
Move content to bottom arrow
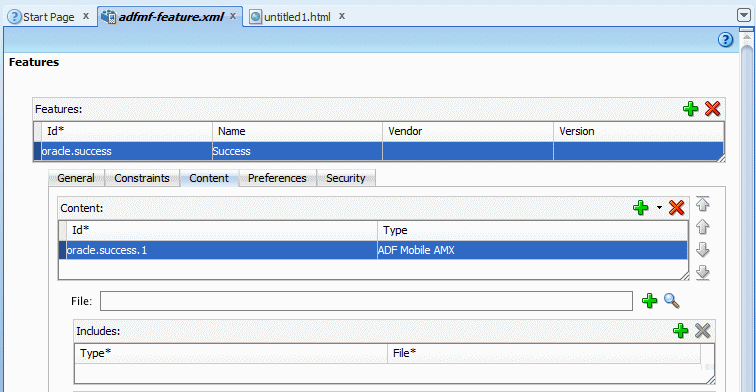coord(702,272)
